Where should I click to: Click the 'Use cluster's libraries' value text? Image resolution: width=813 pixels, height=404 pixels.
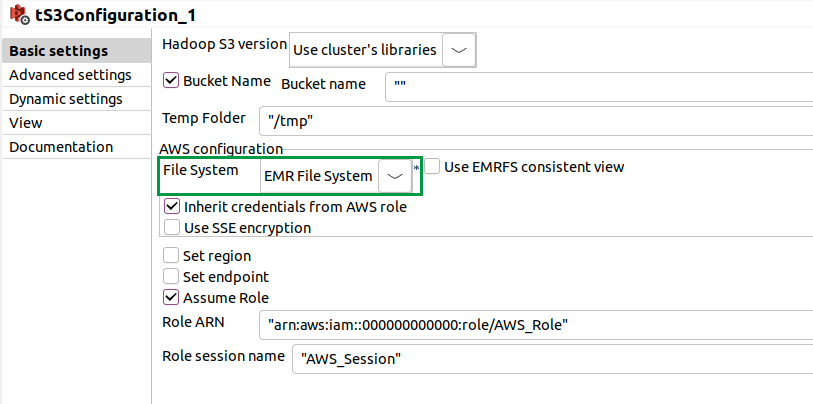point(365,50)
